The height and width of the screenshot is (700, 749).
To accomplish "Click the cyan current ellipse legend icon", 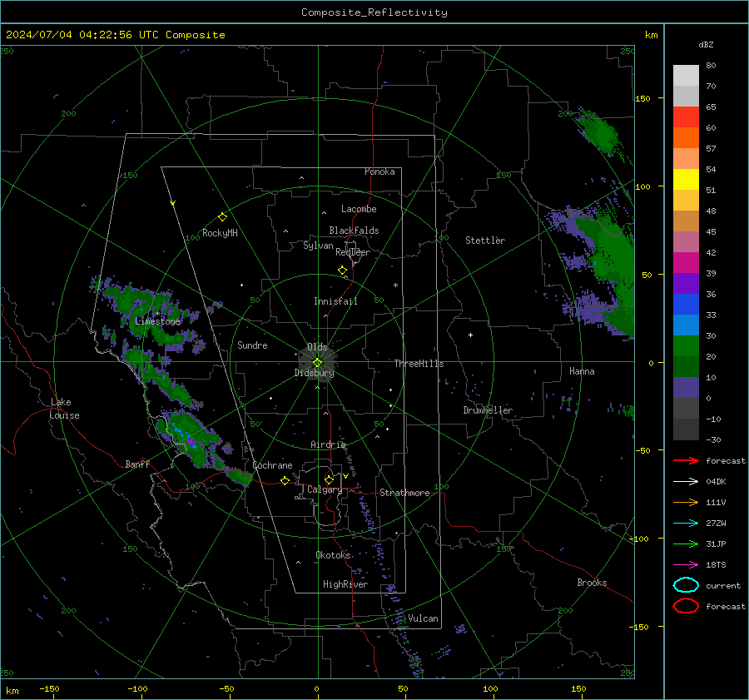I will [x=686, y=585].
